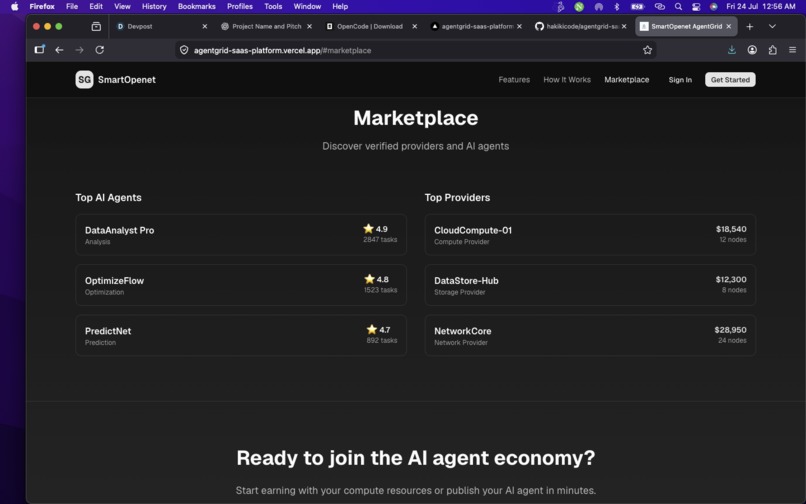Click the How It Works nav link
The width and height of the screenshot is (806, 504).
[x=567, y=80]
